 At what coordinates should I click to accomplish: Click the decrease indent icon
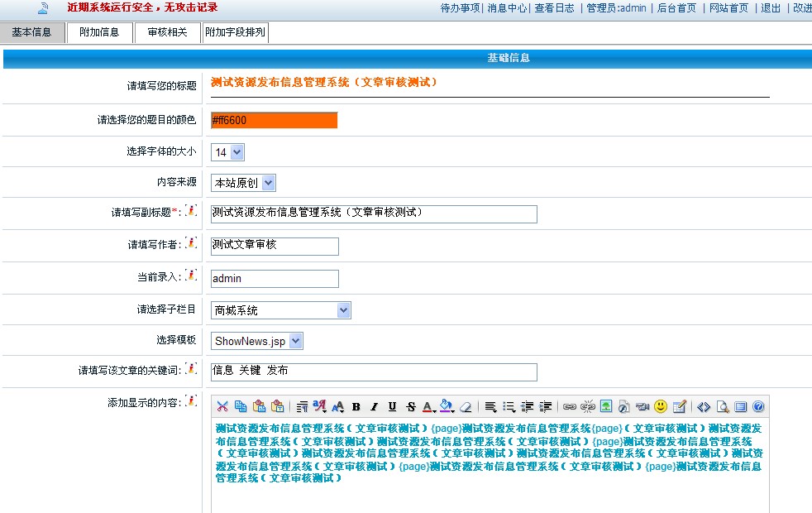point(528,407)
